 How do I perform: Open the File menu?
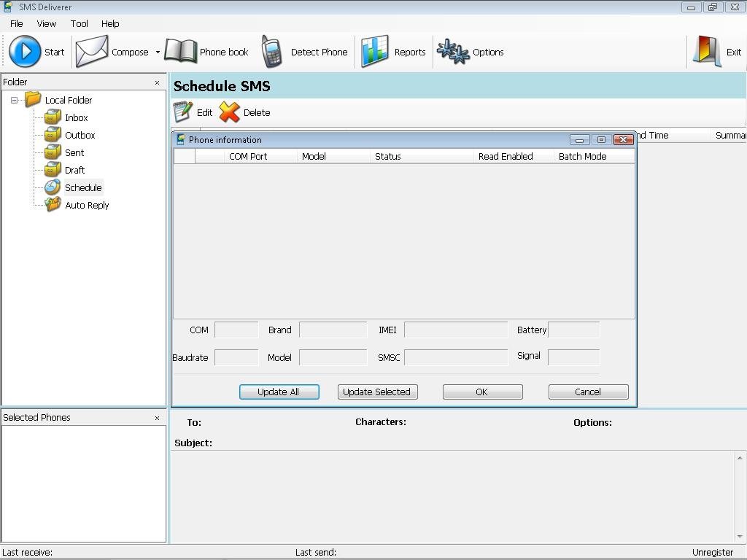[x=17, y=24]
